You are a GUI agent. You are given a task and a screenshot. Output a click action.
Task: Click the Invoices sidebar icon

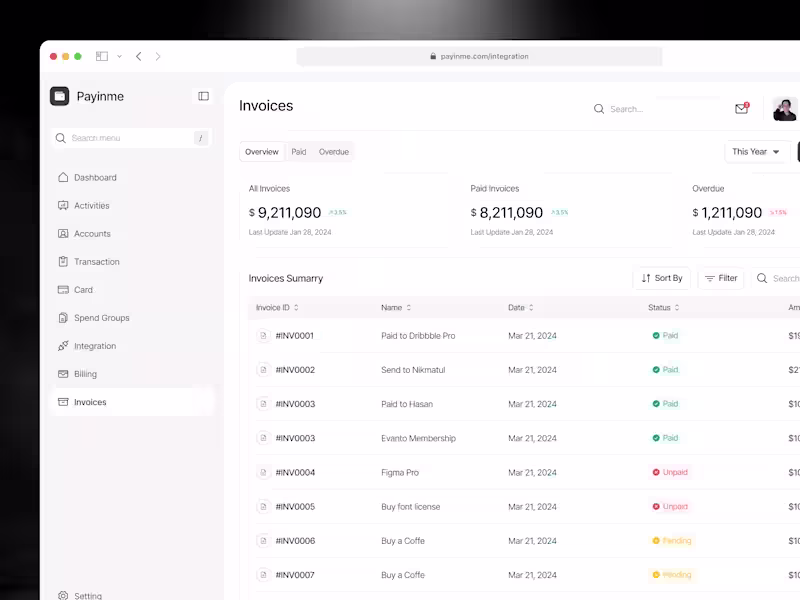pyautogui.click(x=63, y=402)
